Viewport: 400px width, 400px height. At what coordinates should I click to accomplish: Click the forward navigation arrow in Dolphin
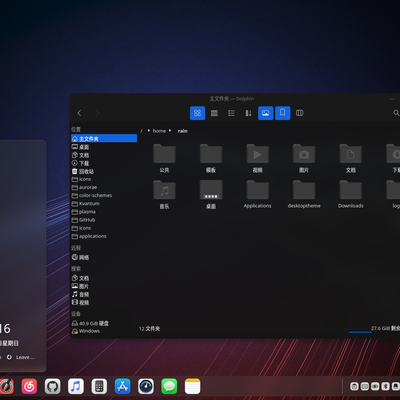pyautogui.click(x=97, y=113)
